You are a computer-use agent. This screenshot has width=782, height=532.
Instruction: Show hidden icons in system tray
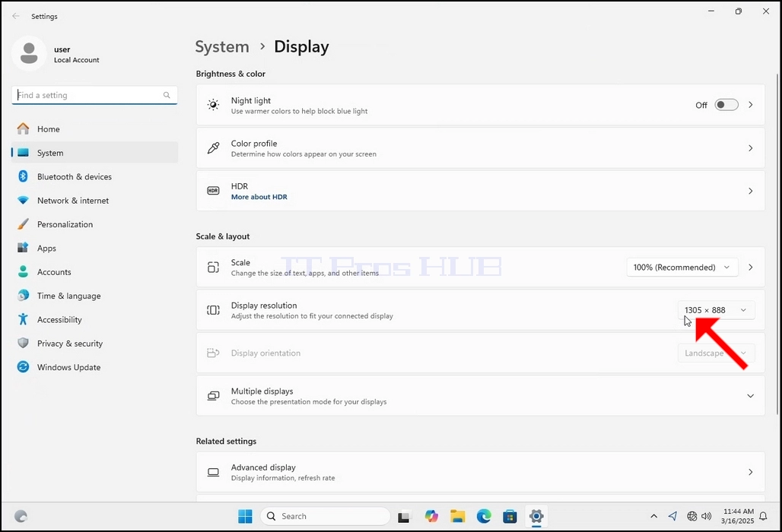coord(654,516)
